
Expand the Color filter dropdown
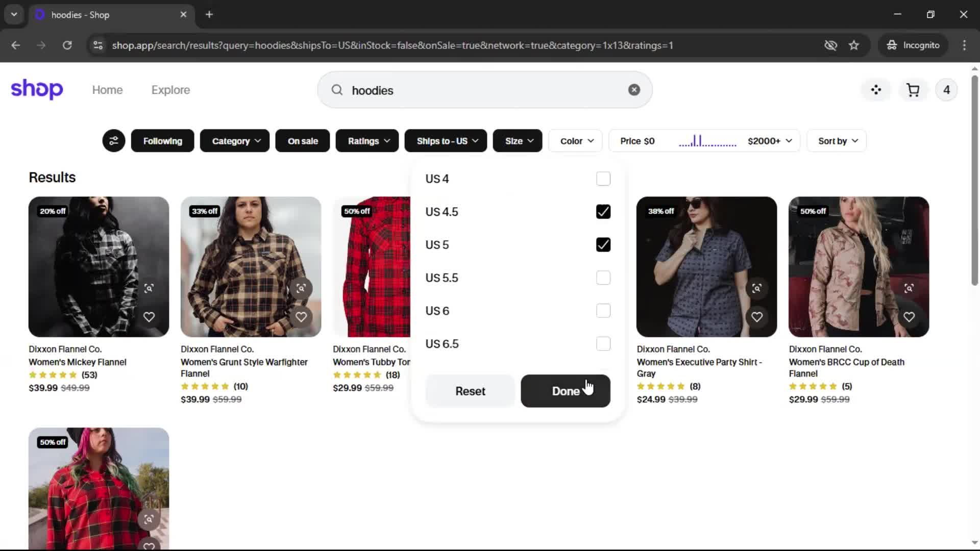pos(576,141)
